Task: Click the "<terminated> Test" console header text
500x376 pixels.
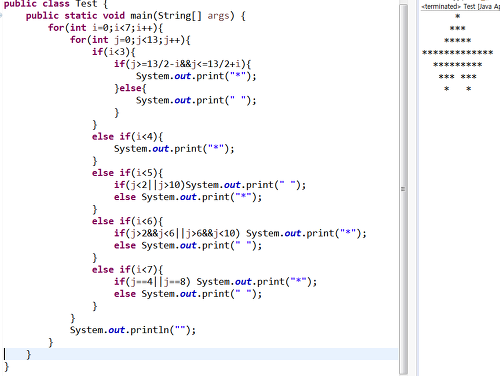Action: (460, 6)
